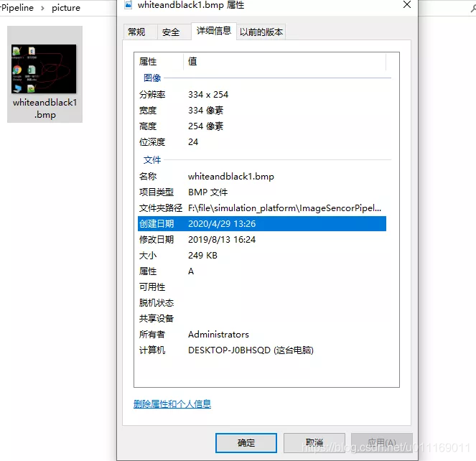476x461 pixels.
Task: Select the 大小 249 KB row
Action: click(x=262, y=256)
